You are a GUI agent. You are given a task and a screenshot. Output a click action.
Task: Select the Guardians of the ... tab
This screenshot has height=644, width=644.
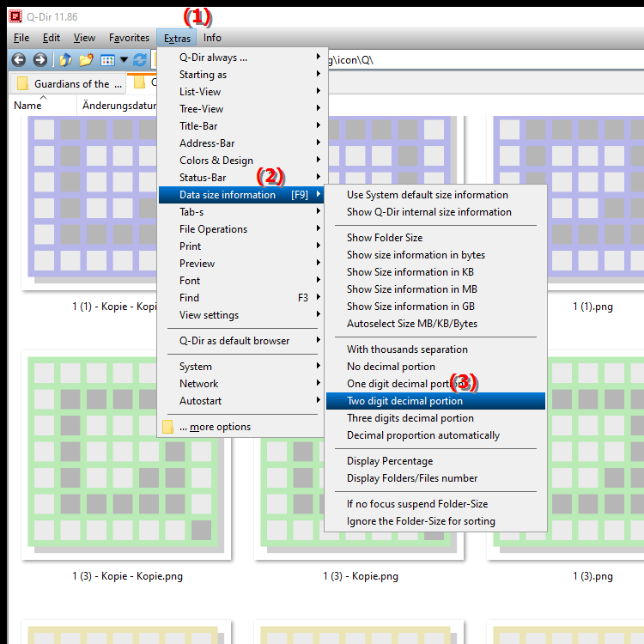(x=68, y=84)
